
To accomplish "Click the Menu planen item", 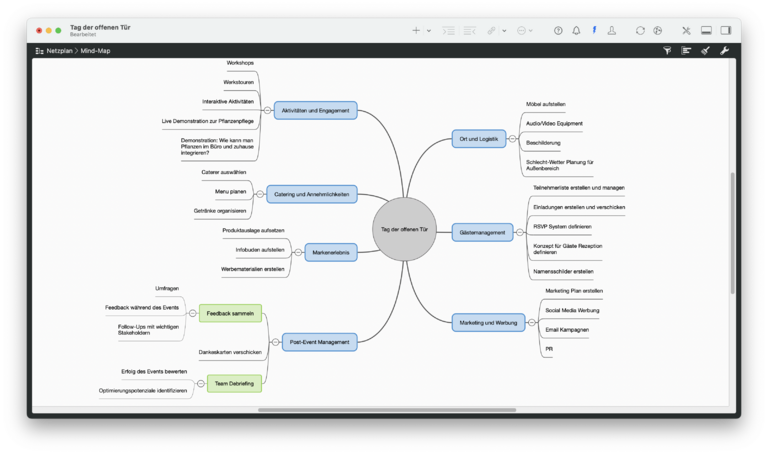I will 231,191.
